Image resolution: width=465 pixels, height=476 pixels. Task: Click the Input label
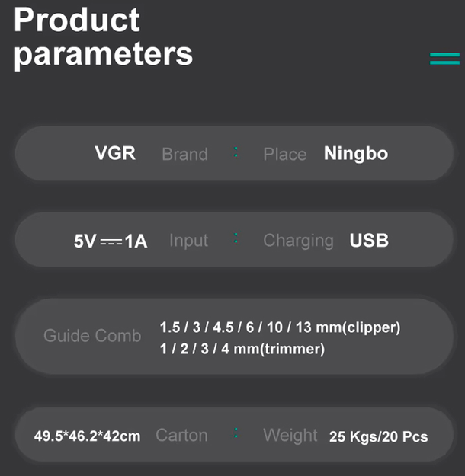click(189, 241)
